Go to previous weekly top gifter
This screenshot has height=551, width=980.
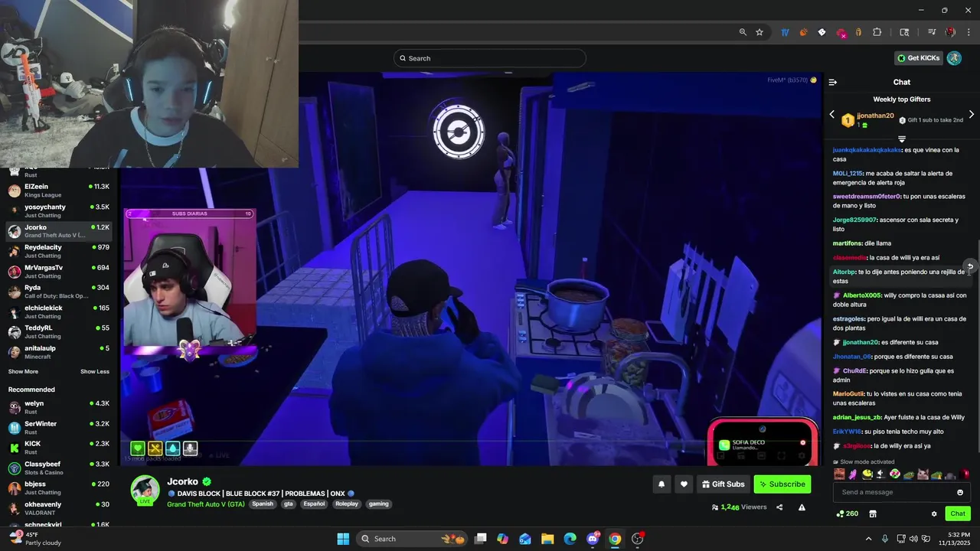pos(832,115)
